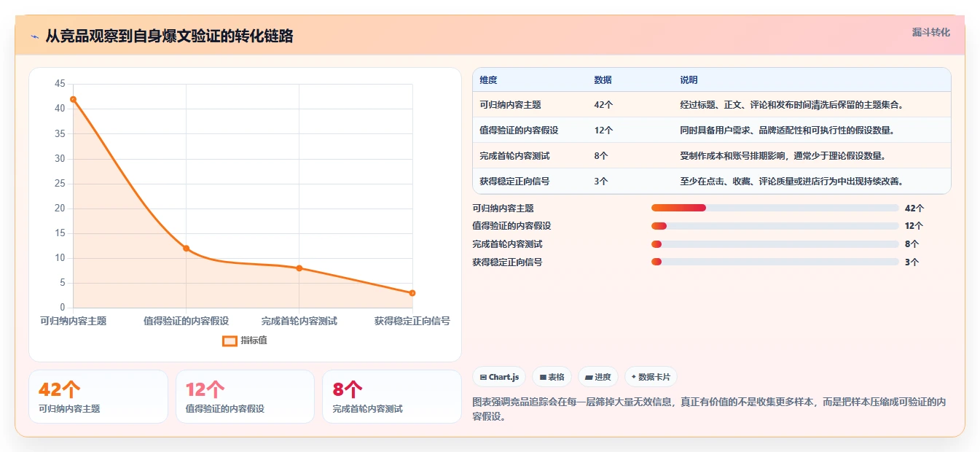Screen dimensions: 980x452
Task: Click the 值得验证的内容假设 progress bar
Action: pyautogui.click(x=775, y=226)
